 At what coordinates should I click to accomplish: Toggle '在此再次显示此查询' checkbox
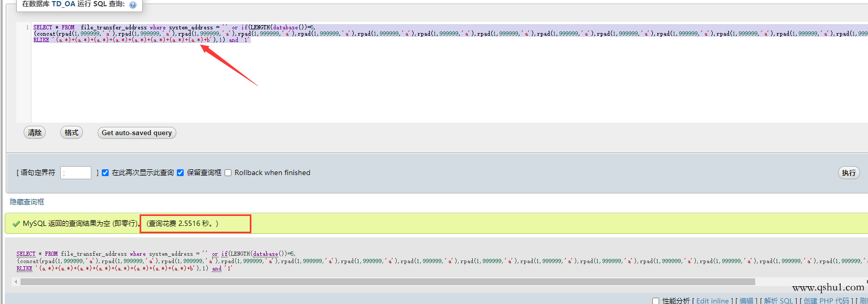click(105, 173)
